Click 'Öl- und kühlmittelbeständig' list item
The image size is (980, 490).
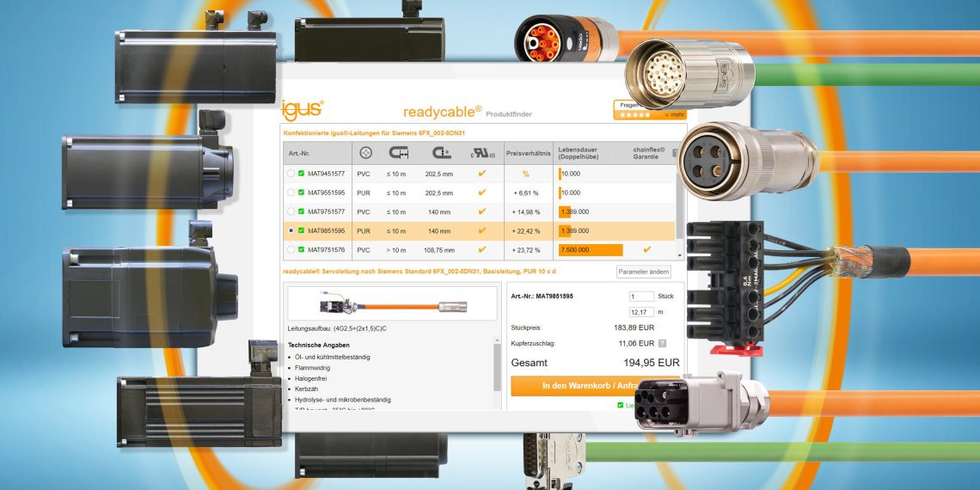click(x=333, y=357)
